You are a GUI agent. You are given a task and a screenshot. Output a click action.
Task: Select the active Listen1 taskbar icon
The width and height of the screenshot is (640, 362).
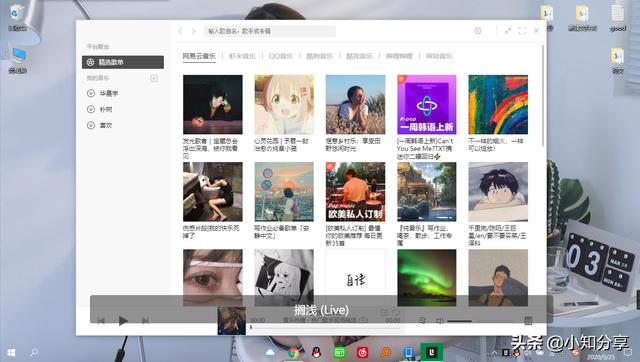click(x=432, y=352)
